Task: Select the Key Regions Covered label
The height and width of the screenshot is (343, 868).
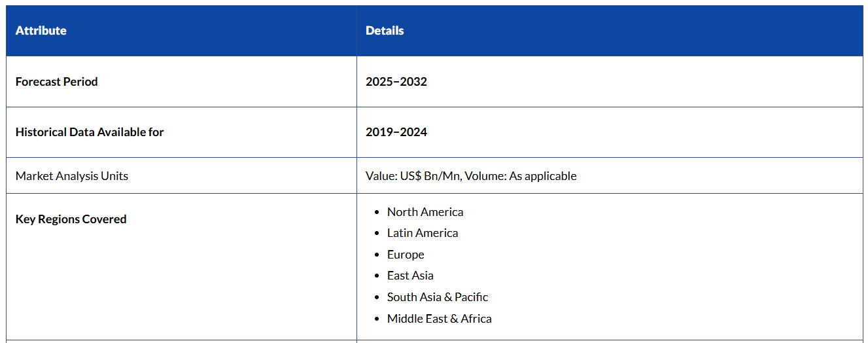Action: (x=71, y=219)
